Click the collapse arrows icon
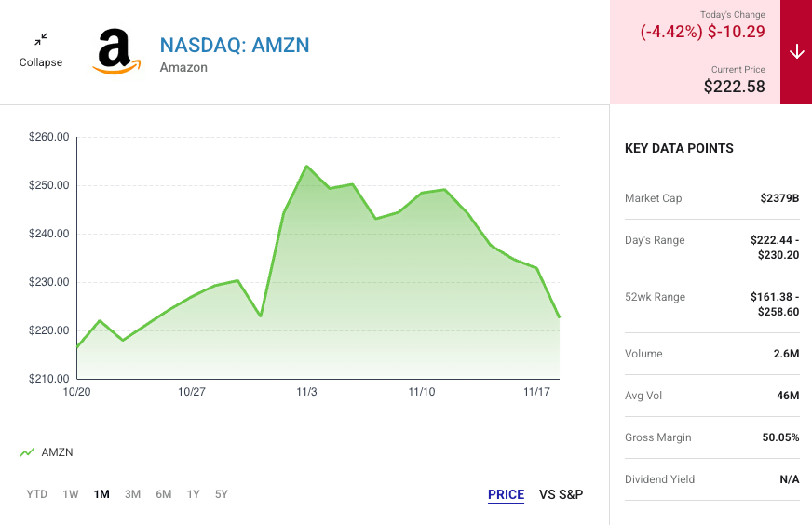Screen dimensions: 812x525 coord(41,40)
